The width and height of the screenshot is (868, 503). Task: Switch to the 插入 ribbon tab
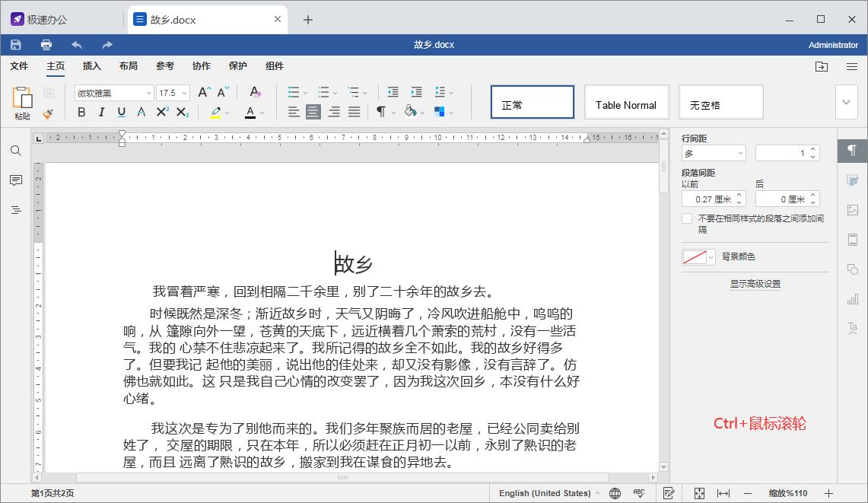[91, 66]
